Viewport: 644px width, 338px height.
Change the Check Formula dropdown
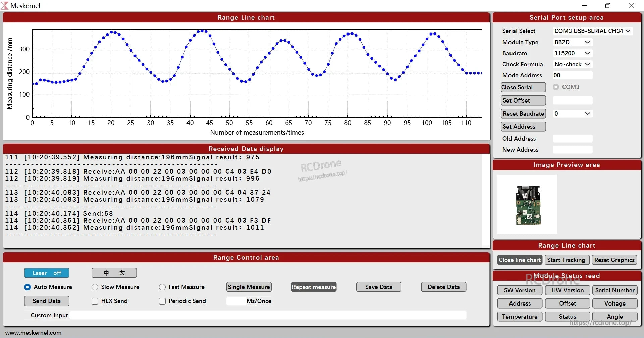point(572,64)
